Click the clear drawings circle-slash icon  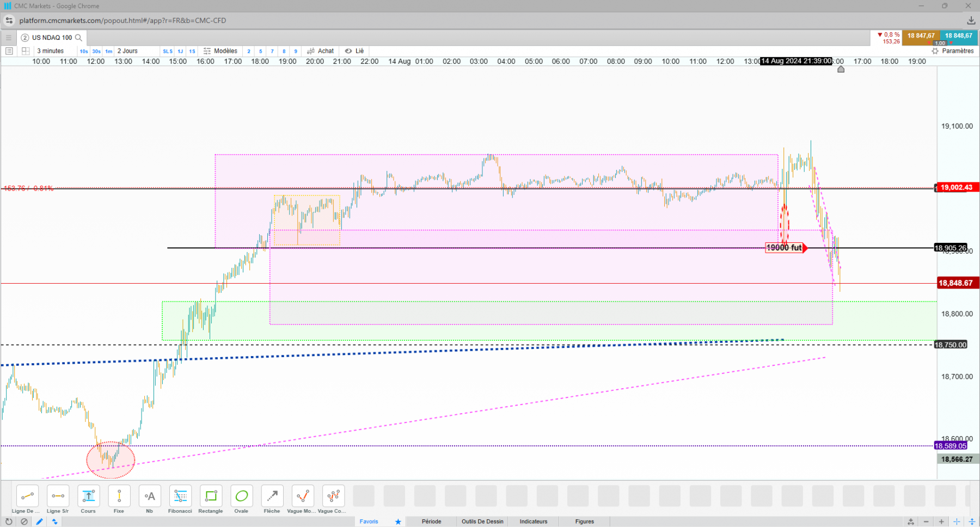point(24,522)
